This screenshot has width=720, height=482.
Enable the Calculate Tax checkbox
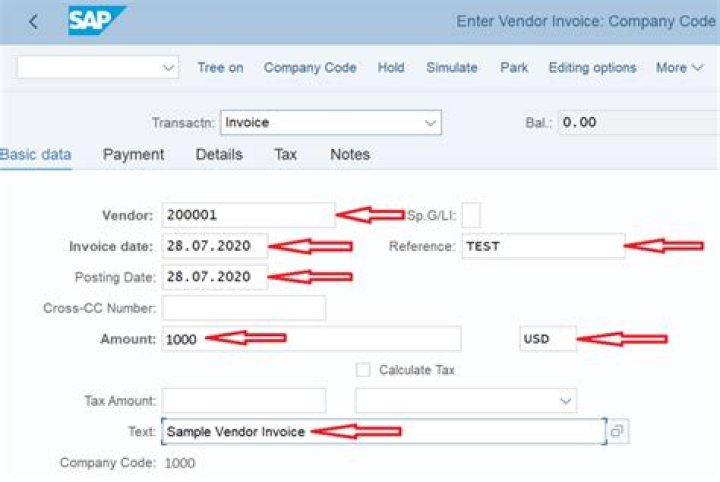pyautogui.click(x=363, y=370)
